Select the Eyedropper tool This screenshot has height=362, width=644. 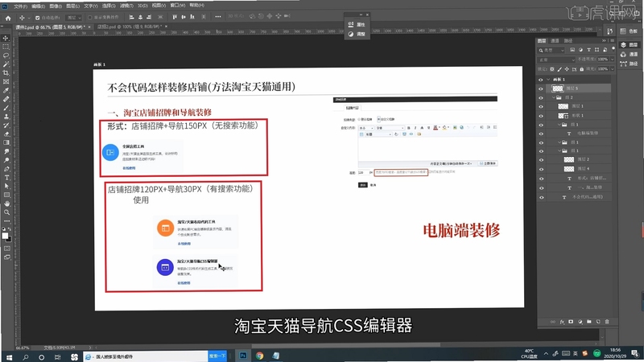pos(6,90)
